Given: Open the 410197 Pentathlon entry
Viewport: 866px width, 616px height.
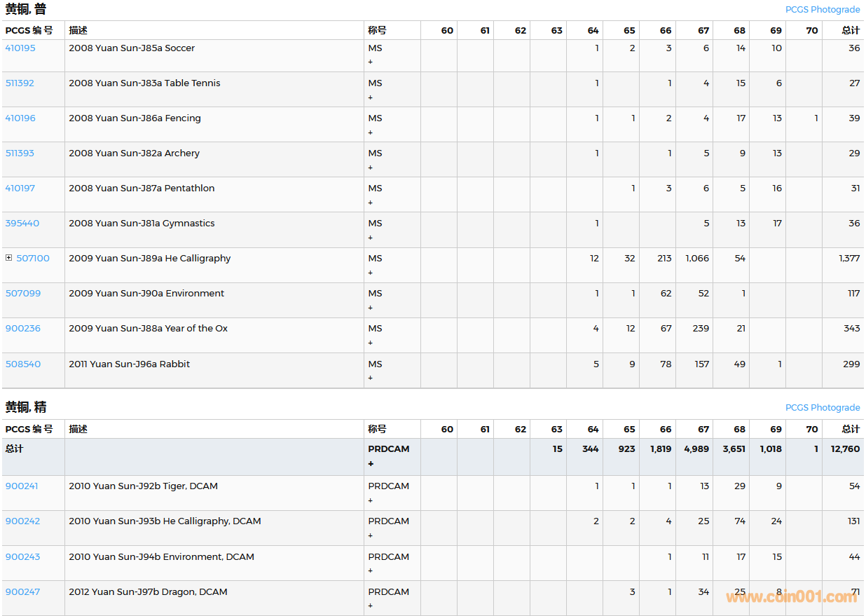Looking at the screenshot, I should click(x=20, y=189).
